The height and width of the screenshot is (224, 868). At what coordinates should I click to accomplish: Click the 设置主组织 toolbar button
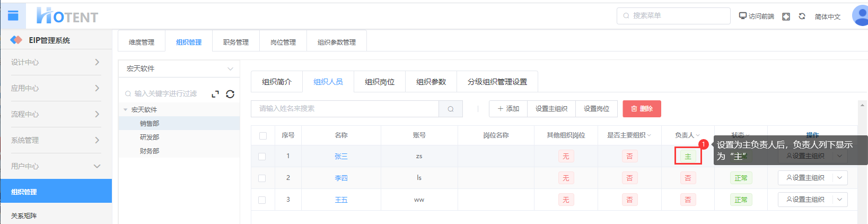[551, 109]
